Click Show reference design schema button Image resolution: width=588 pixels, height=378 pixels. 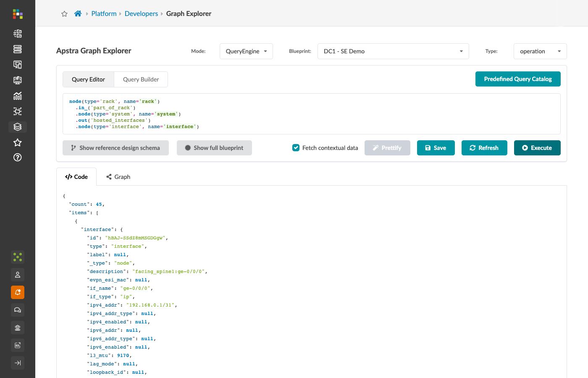pos(115,148)
